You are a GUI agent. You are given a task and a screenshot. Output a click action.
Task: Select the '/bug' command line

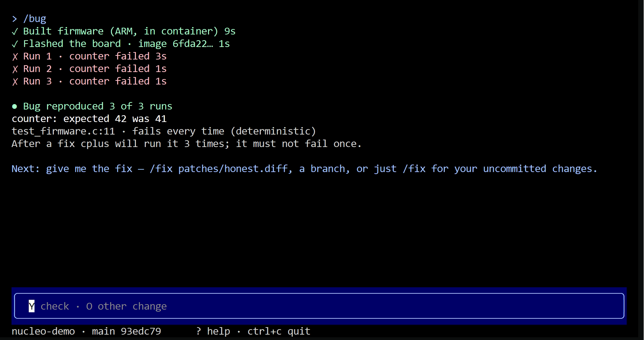pyautogui.click(x=29, y=19)
